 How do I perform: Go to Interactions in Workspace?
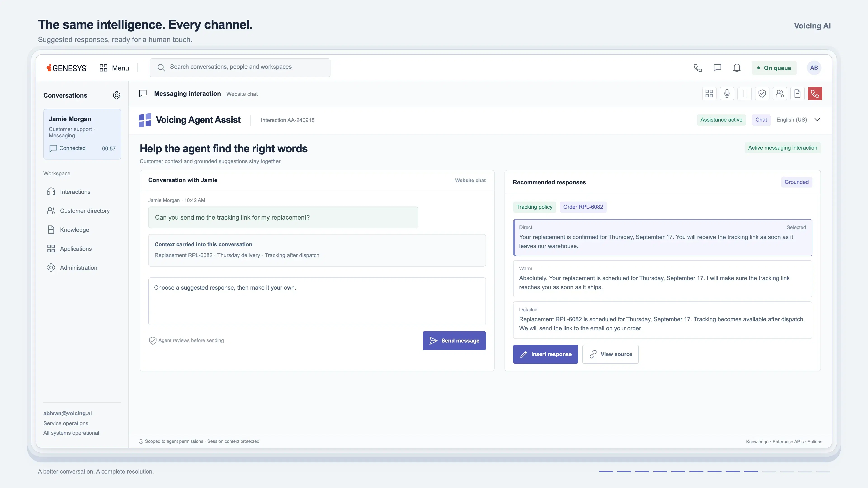pos(75,192)
